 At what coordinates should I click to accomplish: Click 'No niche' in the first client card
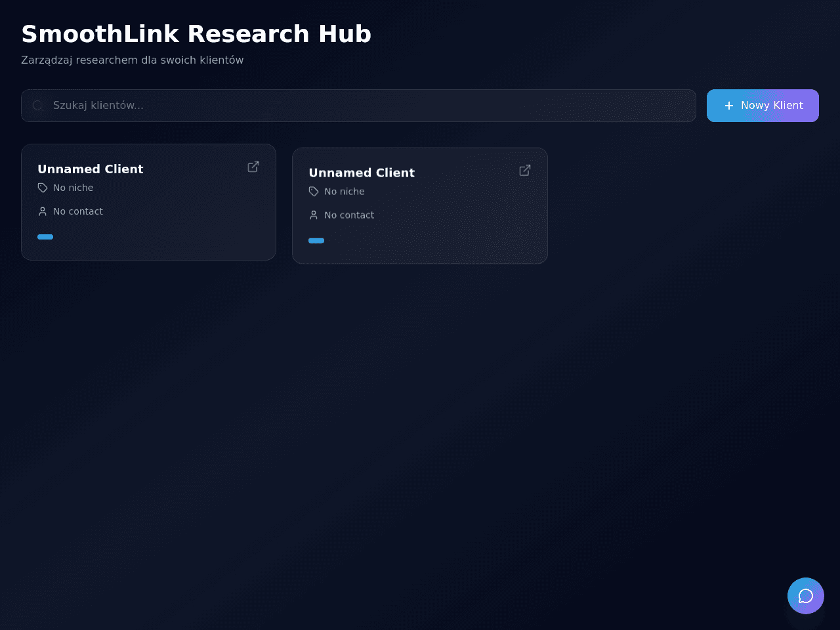(x=73, y=188)
